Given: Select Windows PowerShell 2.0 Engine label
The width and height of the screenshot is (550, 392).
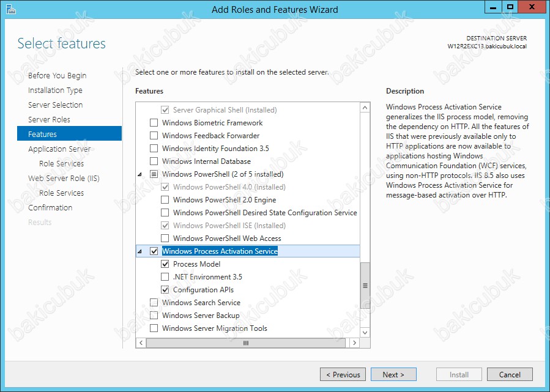Looking at the screenshot, I should coord(225,200).
